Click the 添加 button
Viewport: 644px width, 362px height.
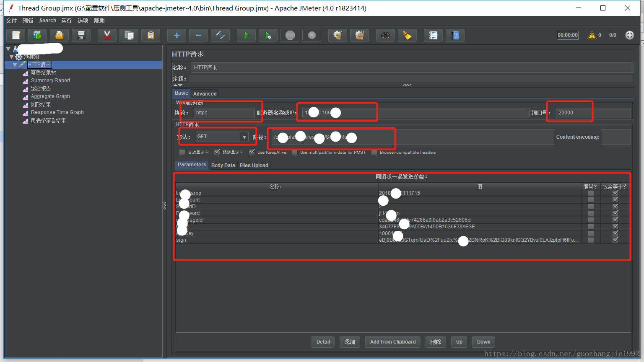pos(350,342)
